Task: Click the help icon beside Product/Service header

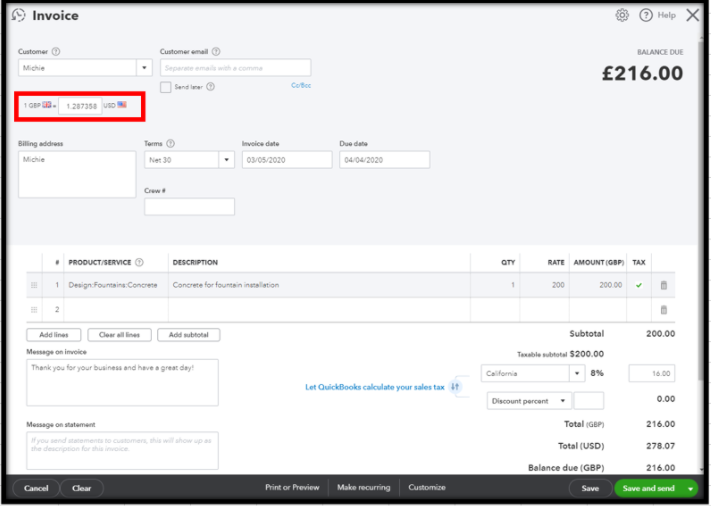Action: point(139,263)
